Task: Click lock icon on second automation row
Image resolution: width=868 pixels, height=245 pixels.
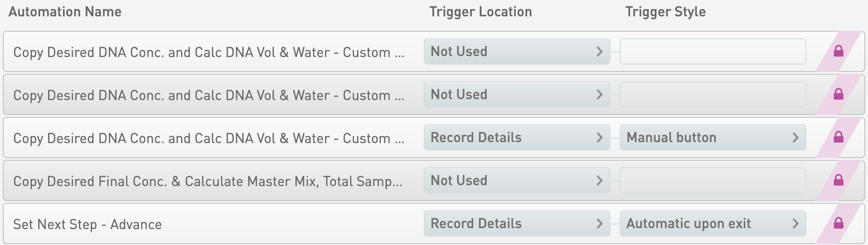Action: [x=838, y=94]
